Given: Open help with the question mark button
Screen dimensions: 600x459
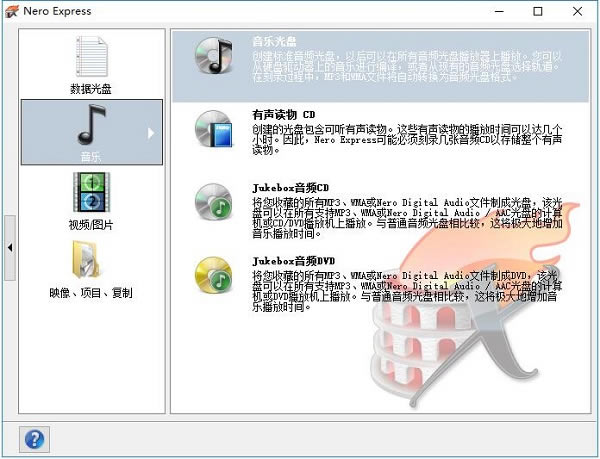Looking at the screenshot, I should tap(34, 437).
